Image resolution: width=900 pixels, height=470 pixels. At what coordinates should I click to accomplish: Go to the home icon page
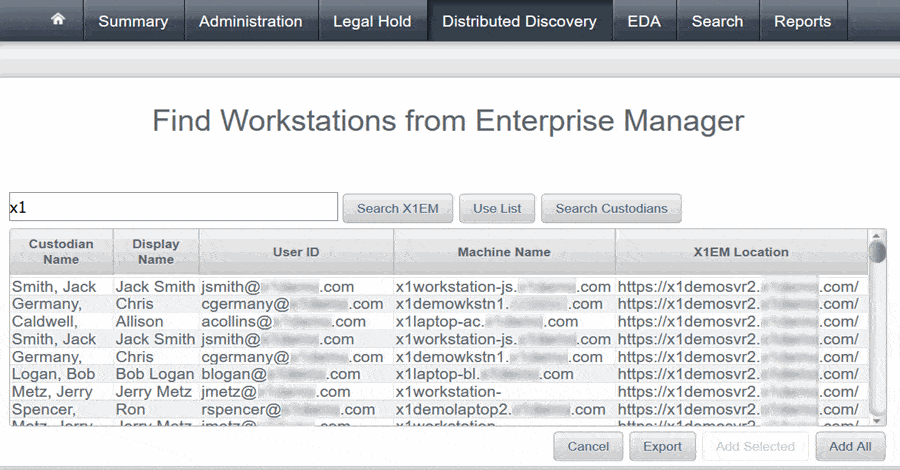pyautogui.click(x=57, y=20)
